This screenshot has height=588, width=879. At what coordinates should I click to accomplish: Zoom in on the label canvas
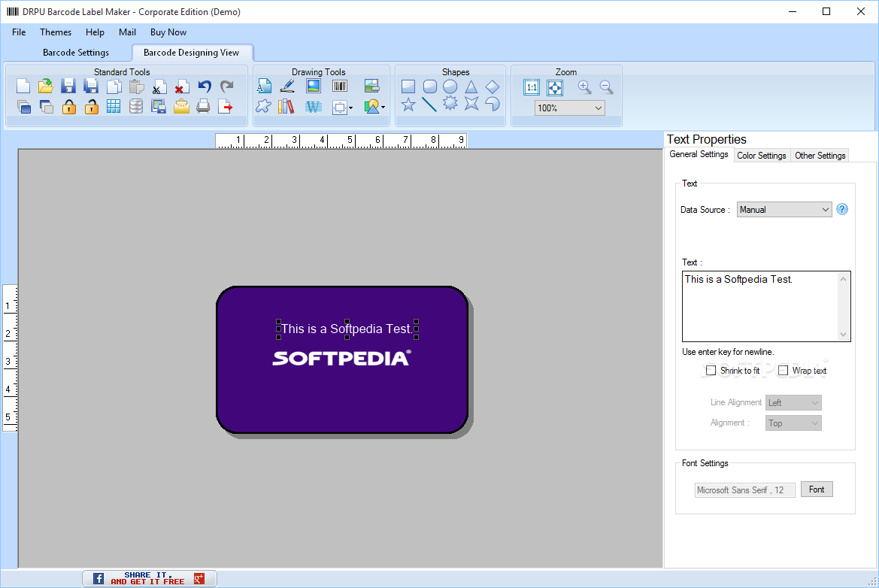coord(585,87)
